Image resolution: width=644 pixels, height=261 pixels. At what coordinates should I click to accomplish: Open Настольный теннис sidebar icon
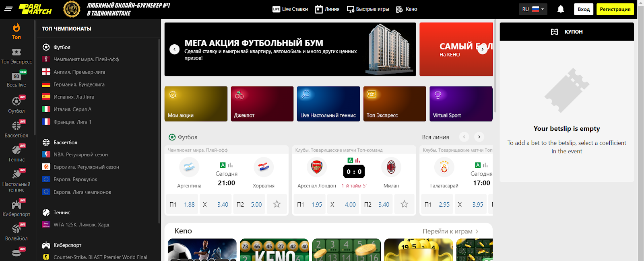click(17, 174)
